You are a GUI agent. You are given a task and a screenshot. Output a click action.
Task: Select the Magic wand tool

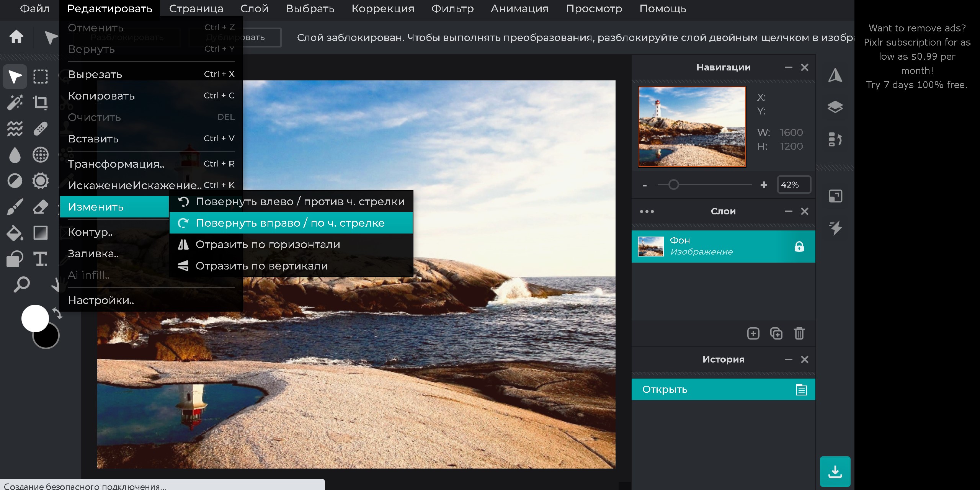[15, 103]
